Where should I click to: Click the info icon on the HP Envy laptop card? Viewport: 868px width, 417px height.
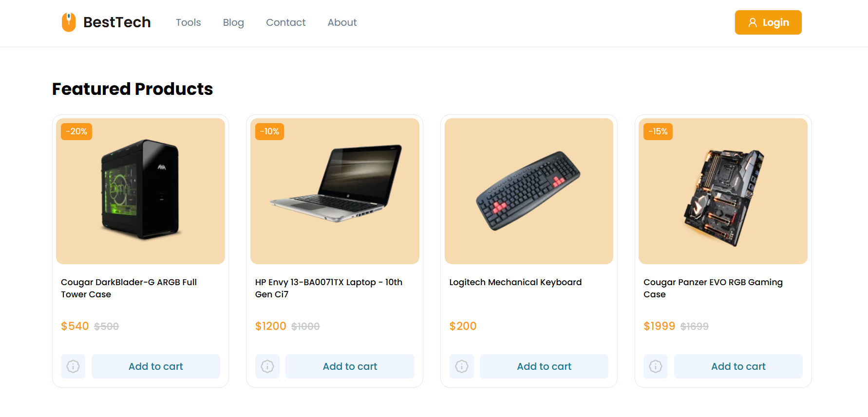pos(267,366)
